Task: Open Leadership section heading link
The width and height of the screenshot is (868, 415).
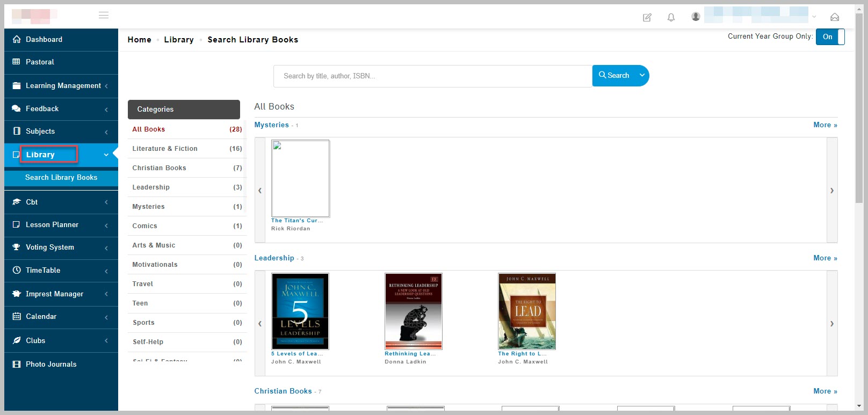Action: tap(274, 258)
